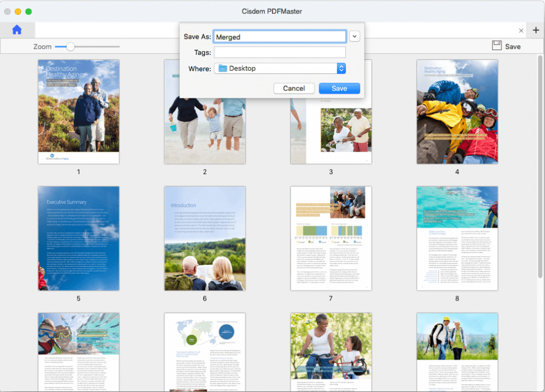The height and width of the screenshot is (392, 545).
Task: Click the Save floppy disk icon in toolbar
Action: coord(497,46)
